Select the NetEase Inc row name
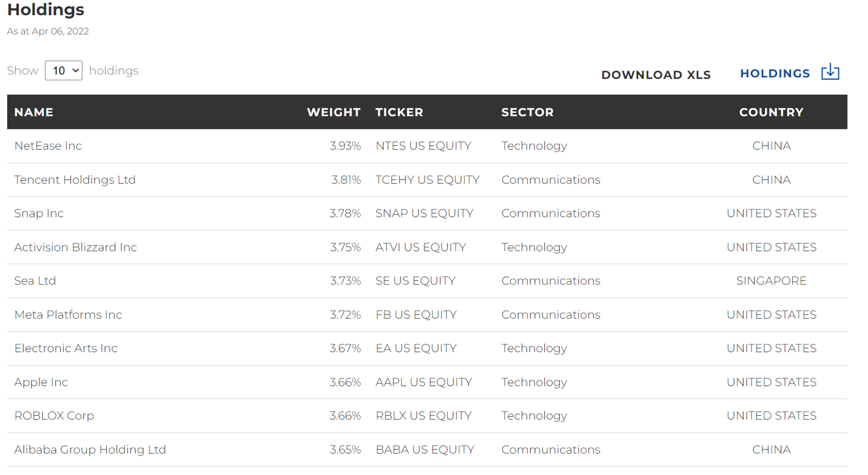Image resolution: width=868 pixels, height=475 pixels. click(x=48, y=146)
